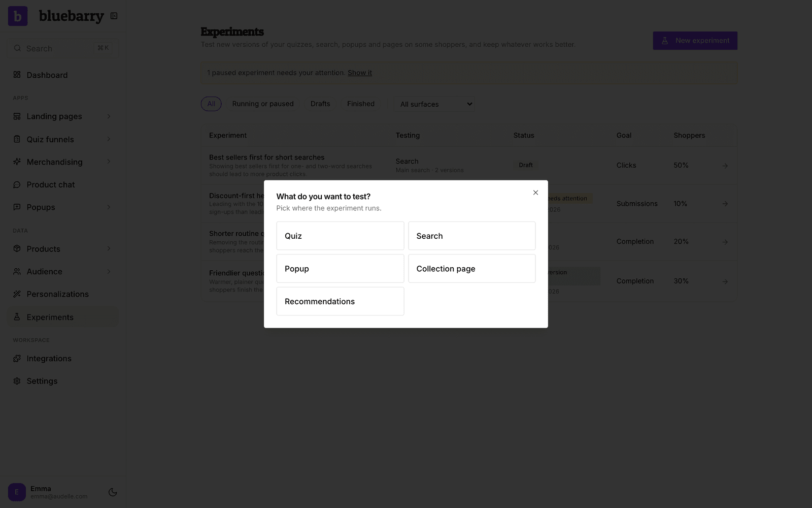Viewport: 812px width, 508px height.
Task: Show the Drafts experiments
Action: (x=320, y=104)
